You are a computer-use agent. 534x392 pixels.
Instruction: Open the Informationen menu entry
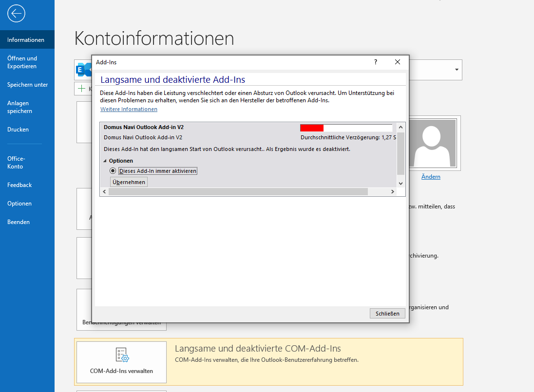(x=27, y=39)
